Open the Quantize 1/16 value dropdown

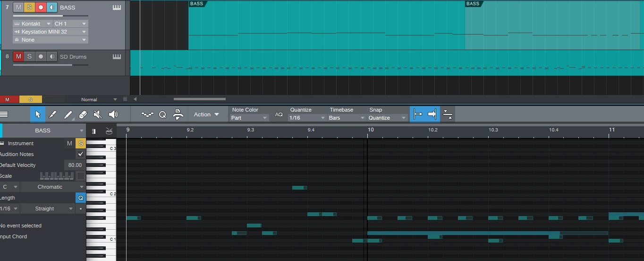pos(307,118)
